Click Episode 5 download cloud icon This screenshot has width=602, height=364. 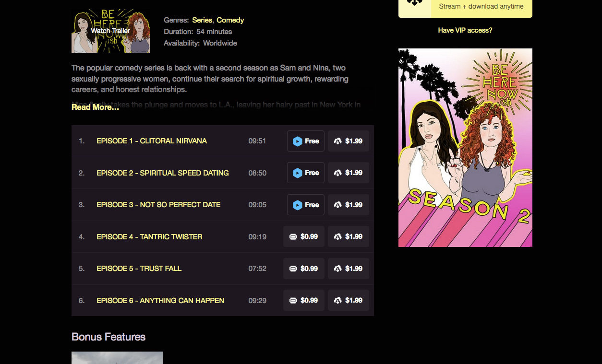337,269
